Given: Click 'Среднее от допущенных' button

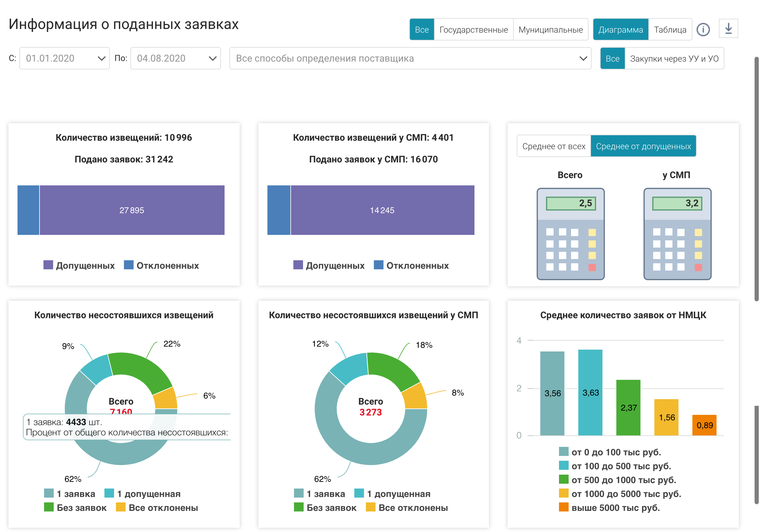Looking at the screenshot, I should (643, 146).
